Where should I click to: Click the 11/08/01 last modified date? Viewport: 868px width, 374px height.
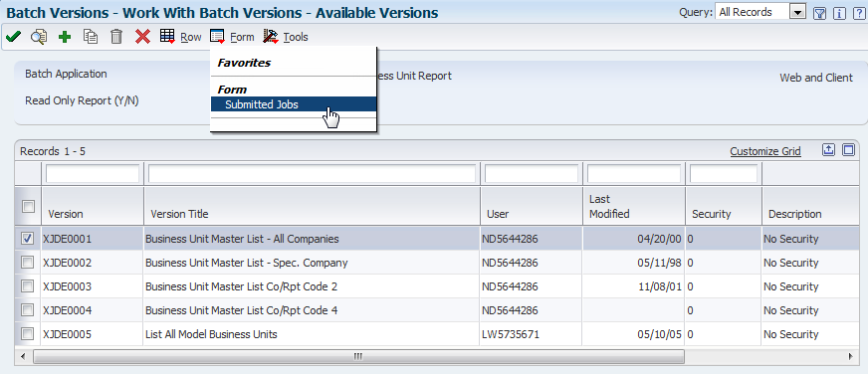660,286
